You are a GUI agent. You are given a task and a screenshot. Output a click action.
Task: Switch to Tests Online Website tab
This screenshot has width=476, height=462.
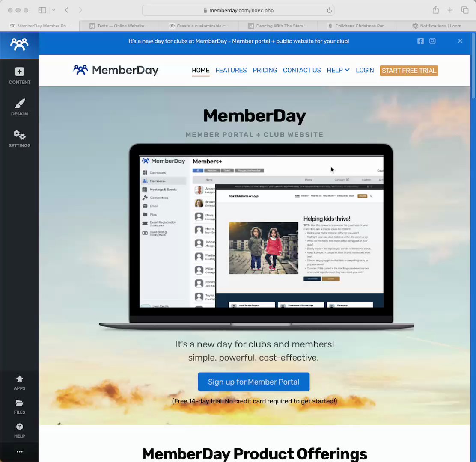(x=119, y=26)
